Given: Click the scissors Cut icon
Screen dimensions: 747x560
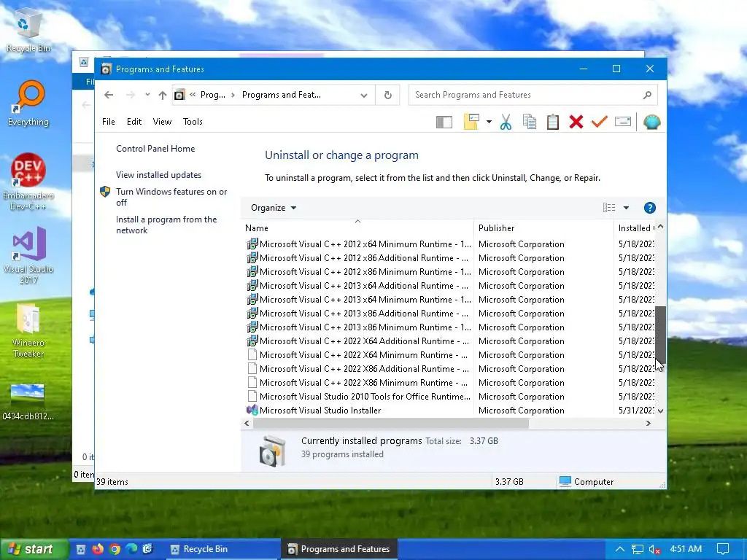Looking at the screenshot, I should point(506,122).
